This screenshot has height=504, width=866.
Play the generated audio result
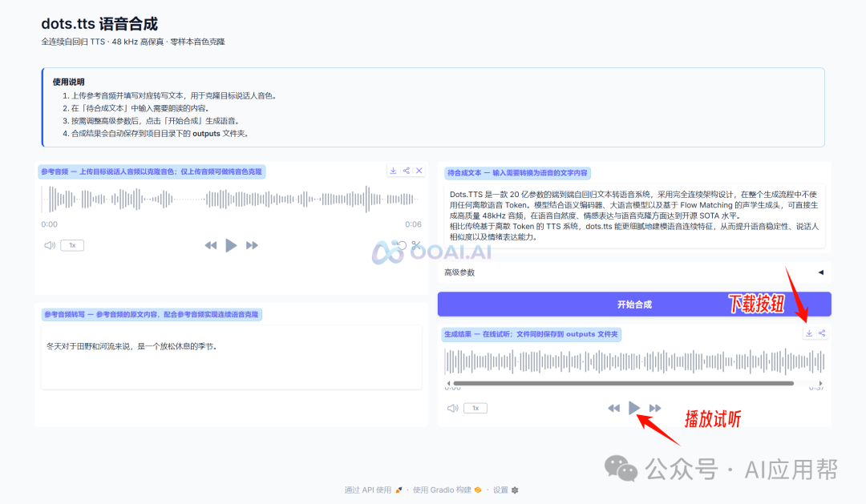tap(634, 408)
